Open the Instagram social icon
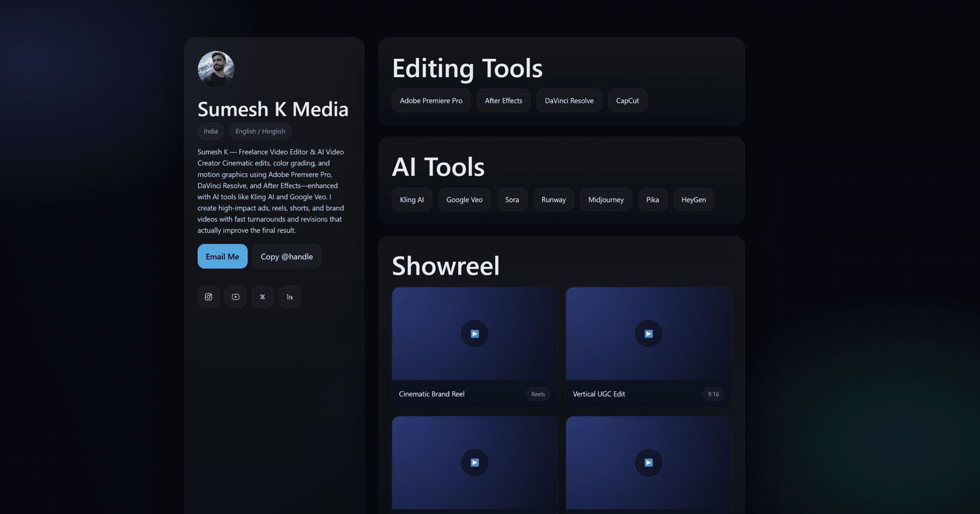 pos(208,297)
